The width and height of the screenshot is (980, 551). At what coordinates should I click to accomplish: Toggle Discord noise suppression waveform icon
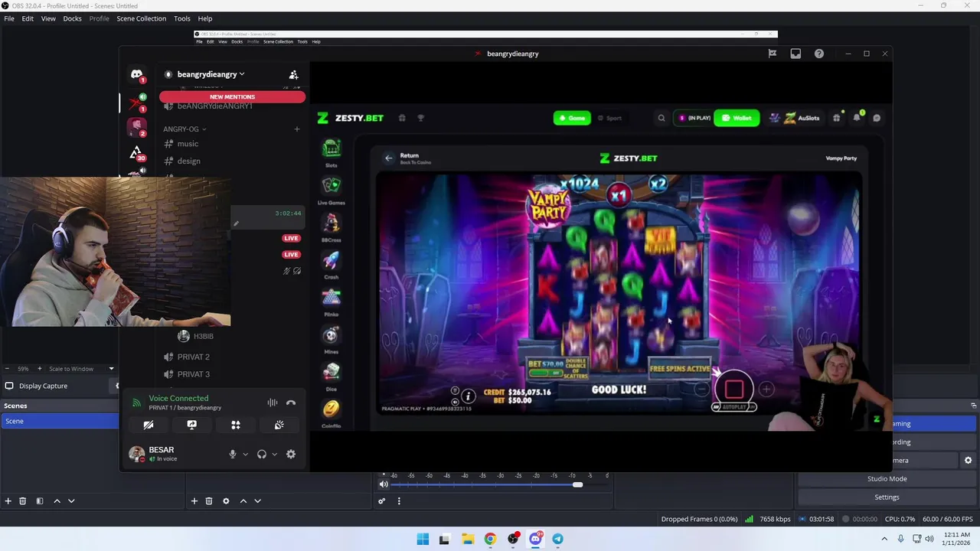[273, 403]
